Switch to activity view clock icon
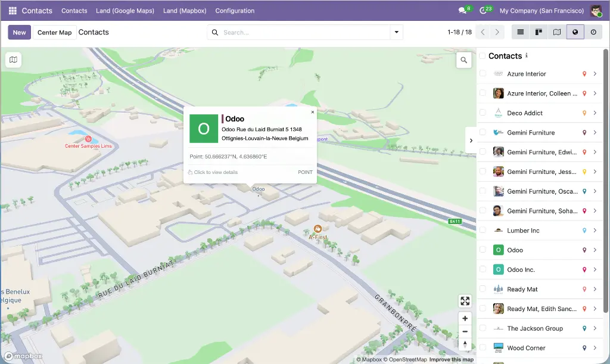 593,32
